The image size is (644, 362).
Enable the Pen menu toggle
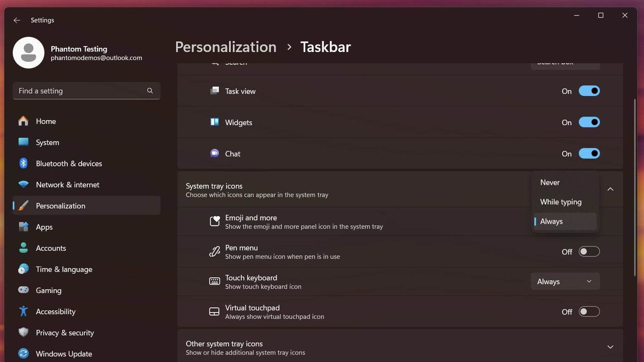click(589, 252)
